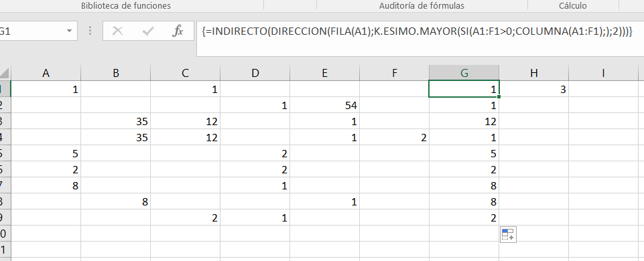The height and width of the screenshot is (261, 644).
Task: Expand the Name Box dropdown arrow
Action: coord(70,31)
